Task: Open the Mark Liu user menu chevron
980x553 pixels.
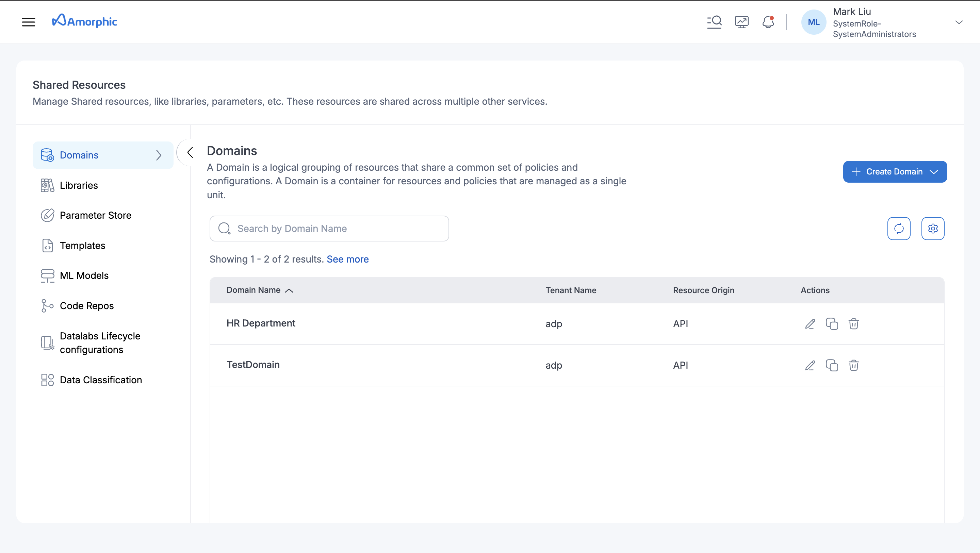Action: (959, 22)
